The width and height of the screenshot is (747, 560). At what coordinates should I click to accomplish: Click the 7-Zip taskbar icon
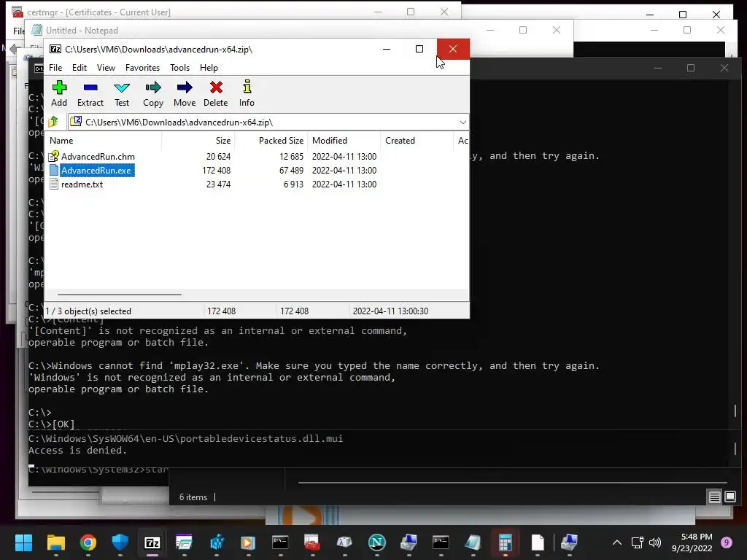click(152, 542)
